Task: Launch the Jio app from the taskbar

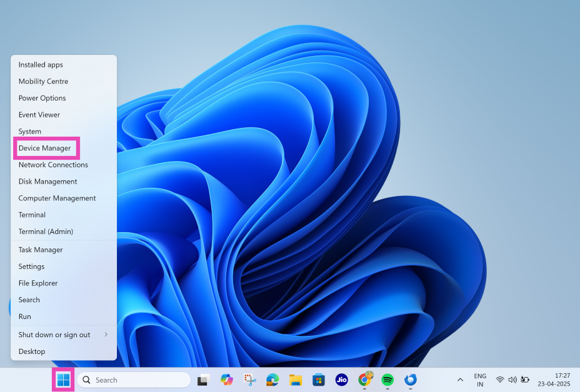Action: [x=341, y=380]
